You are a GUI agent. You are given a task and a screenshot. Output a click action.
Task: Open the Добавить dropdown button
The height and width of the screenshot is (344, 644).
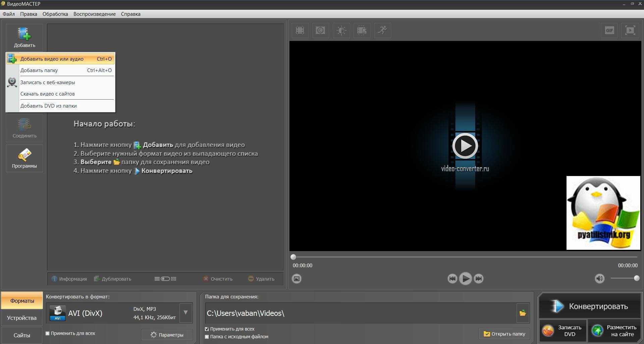pyautogui.click(x=24, y=37)
